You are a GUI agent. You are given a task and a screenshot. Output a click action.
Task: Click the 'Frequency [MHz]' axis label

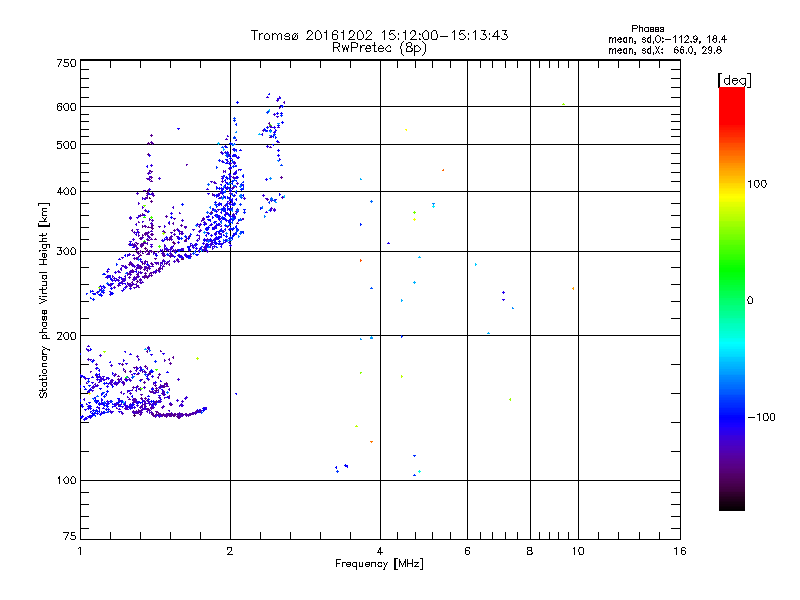click(x=379, y=564)
